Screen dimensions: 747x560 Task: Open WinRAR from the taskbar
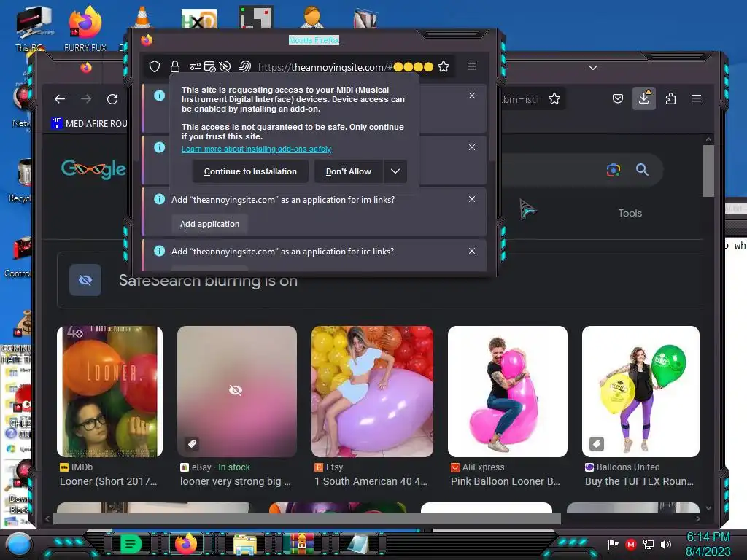point(302,544)
